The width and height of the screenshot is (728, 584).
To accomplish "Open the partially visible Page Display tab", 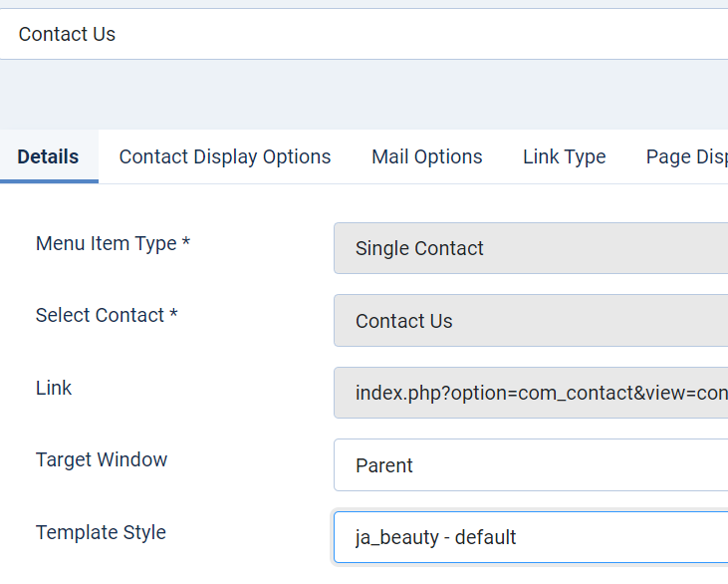I will [687, 157].
